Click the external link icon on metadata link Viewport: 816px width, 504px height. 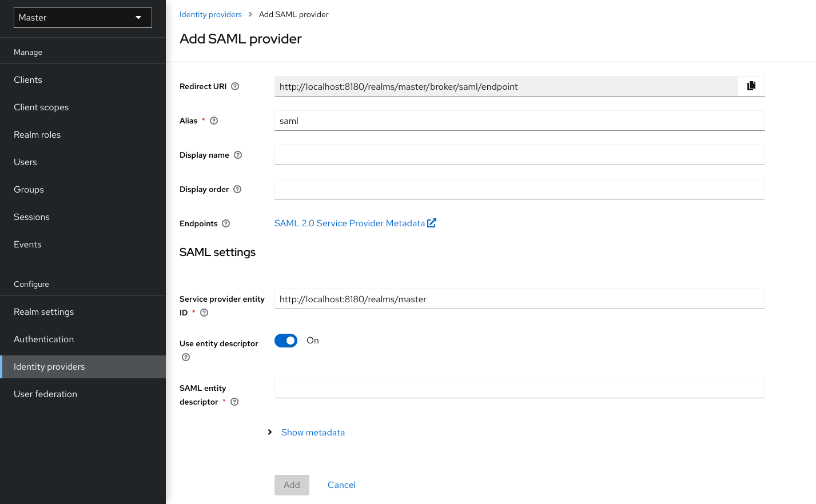click(x=432, y=223)
